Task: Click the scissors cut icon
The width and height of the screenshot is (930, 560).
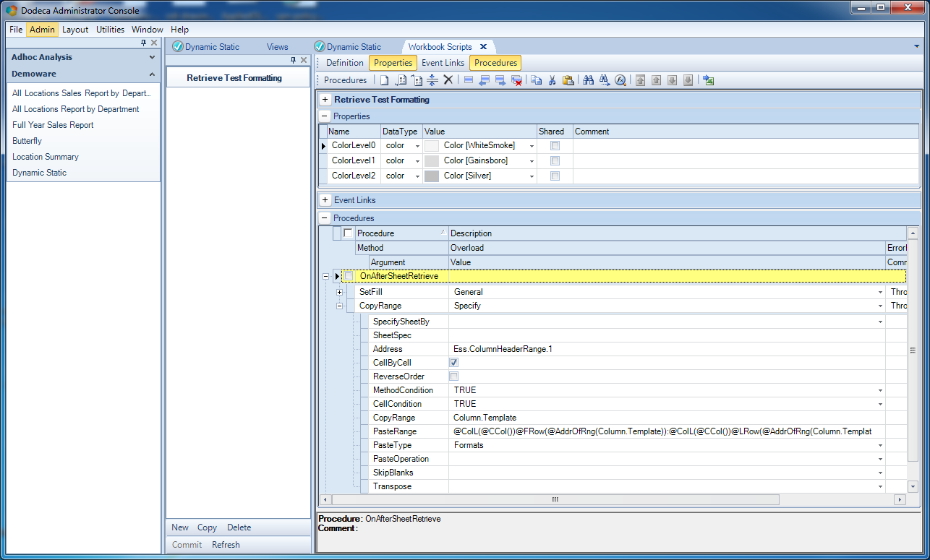Action: (552, 80)
